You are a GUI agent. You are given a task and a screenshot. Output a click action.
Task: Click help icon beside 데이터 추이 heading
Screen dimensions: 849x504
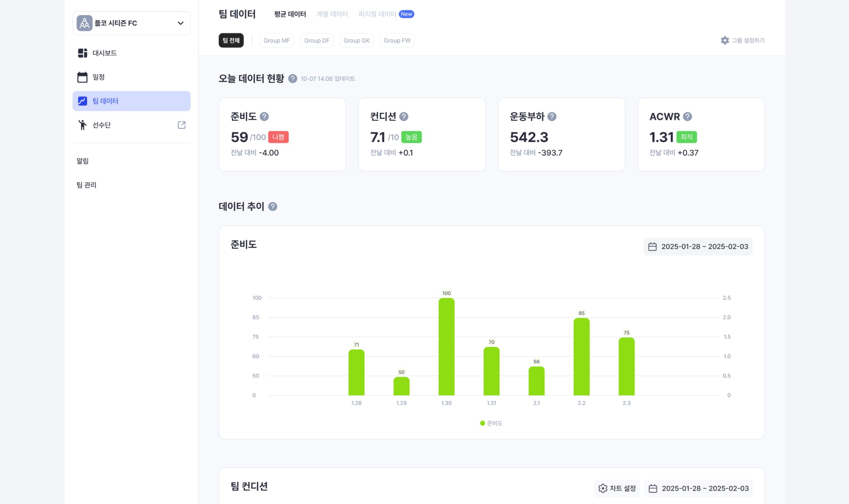coord(273,207)
